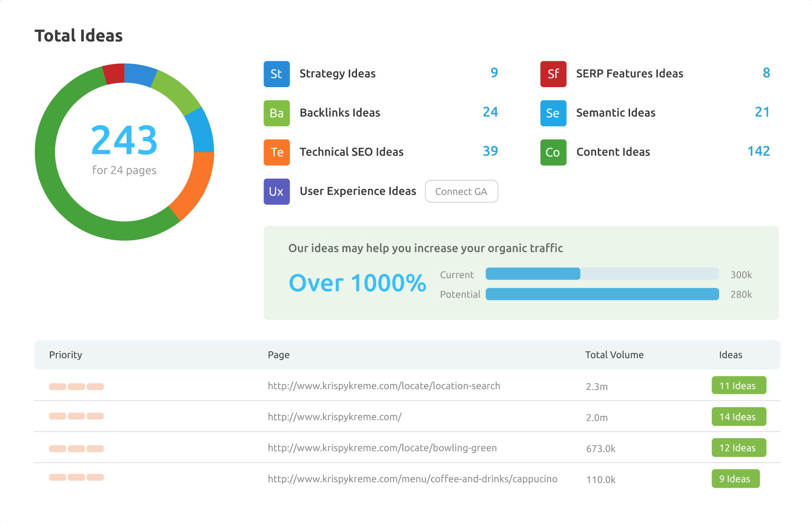Select the orange Te Technical SEO icon

pyautogui.click(x=276, y=152)
